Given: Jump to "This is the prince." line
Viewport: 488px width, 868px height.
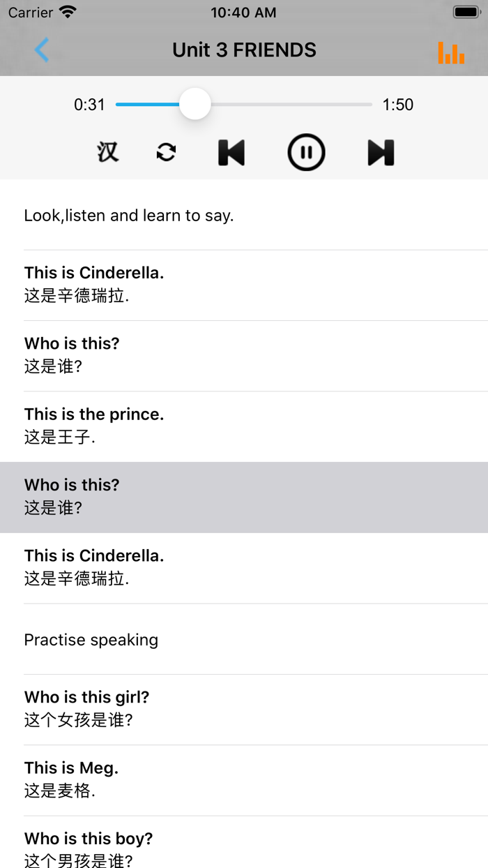Looking at the screenshot, I should click(244, 426).
